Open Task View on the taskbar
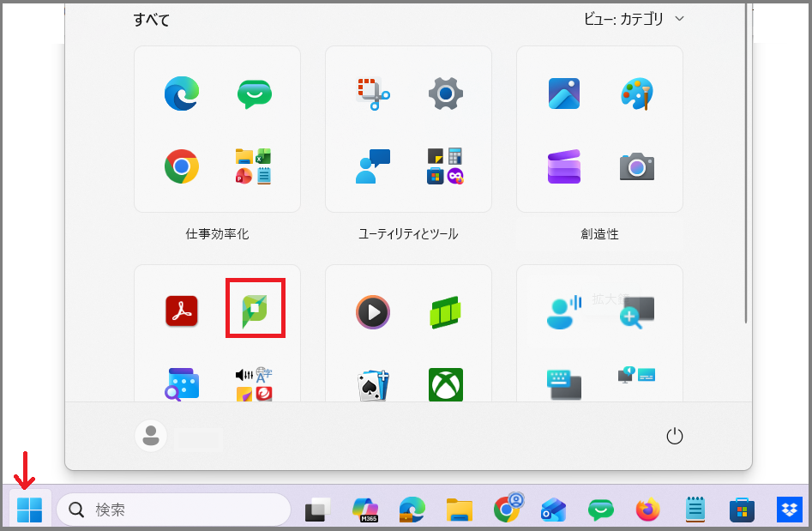Image resolution: width=812 pixels, height=531 pixels. [317, 510]
